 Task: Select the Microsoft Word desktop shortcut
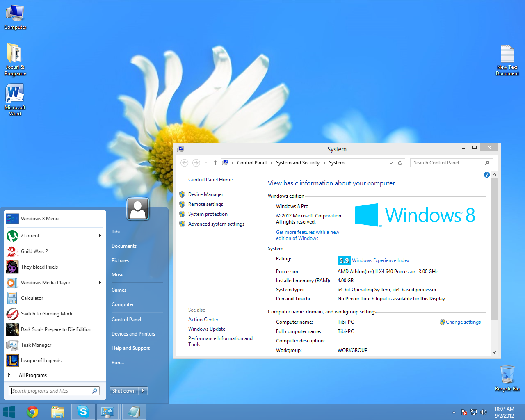(x=15, y=100)
